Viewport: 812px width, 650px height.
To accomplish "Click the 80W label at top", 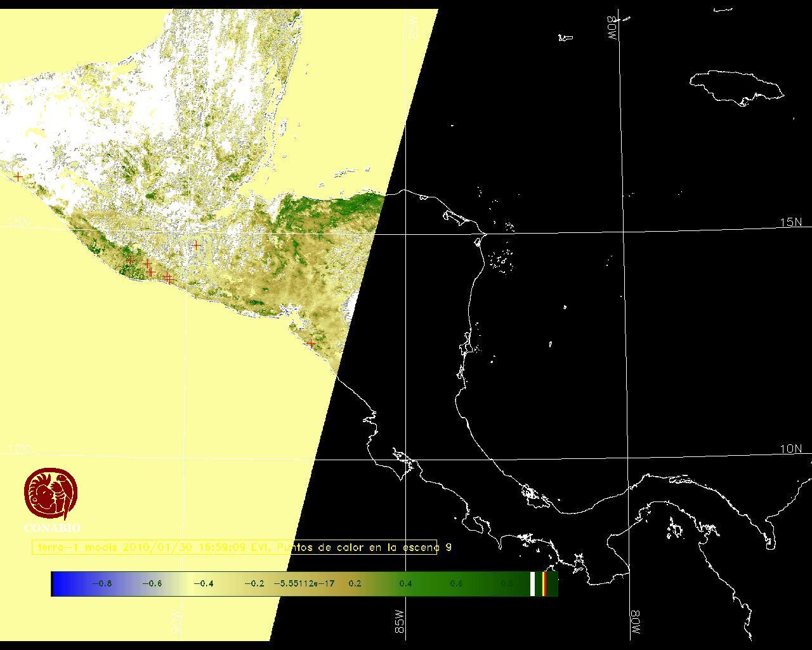I will click(612, 29).
